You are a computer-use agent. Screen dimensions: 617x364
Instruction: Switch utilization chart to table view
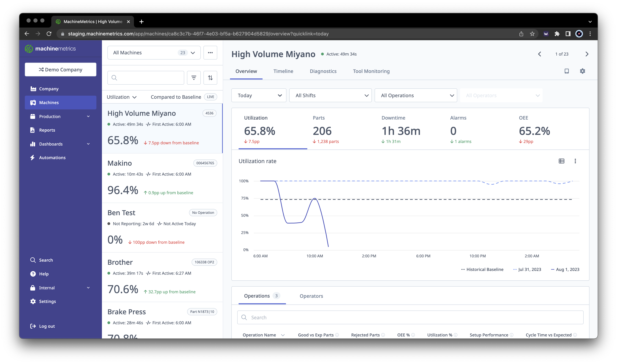tap(561, 161)
